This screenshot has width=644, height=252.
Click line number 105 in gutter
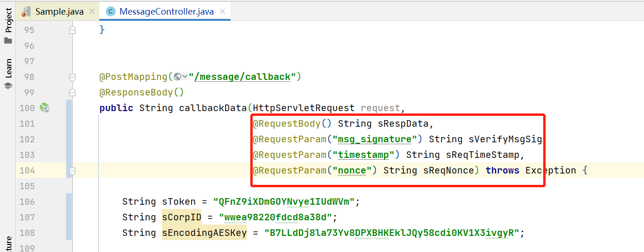[x=27, y=186]
